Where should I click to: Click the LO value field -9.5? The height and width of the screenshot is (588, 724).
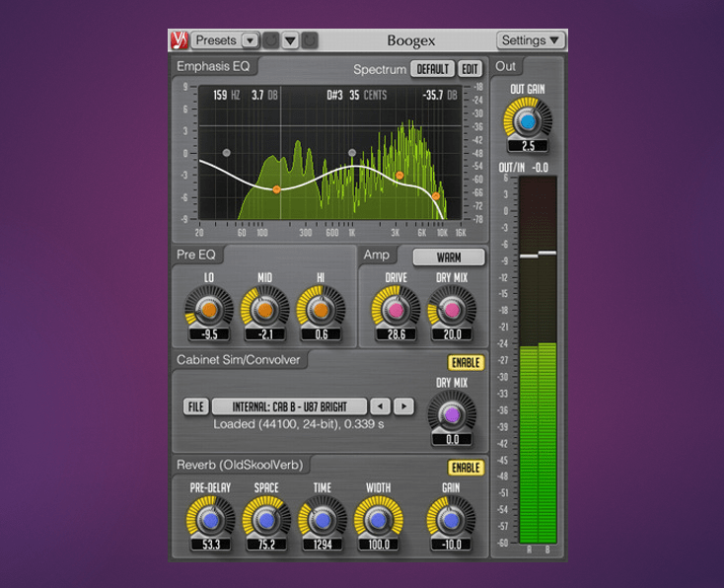[209, 334]
